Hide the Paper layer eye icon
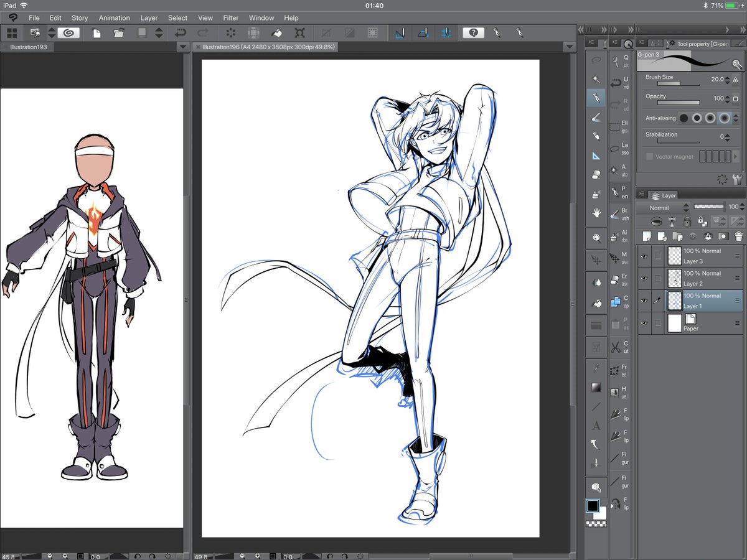 point(644,323)
